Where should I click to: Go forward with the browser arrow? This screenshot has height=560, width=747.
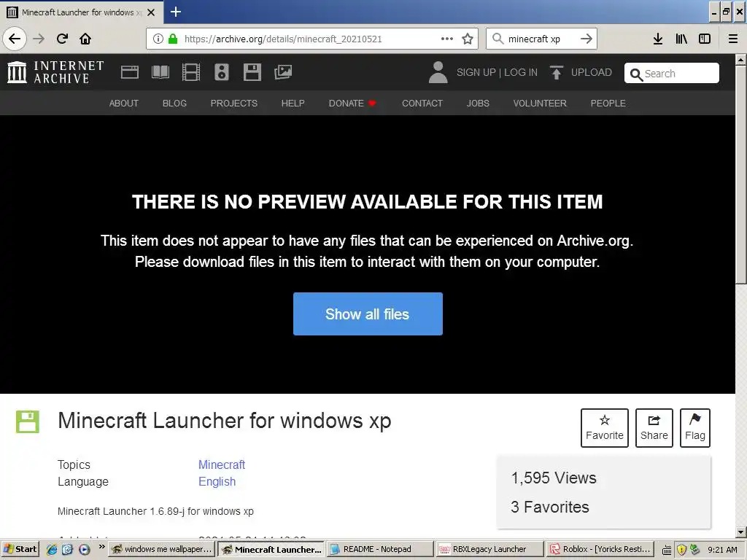(x=39, y=39)
